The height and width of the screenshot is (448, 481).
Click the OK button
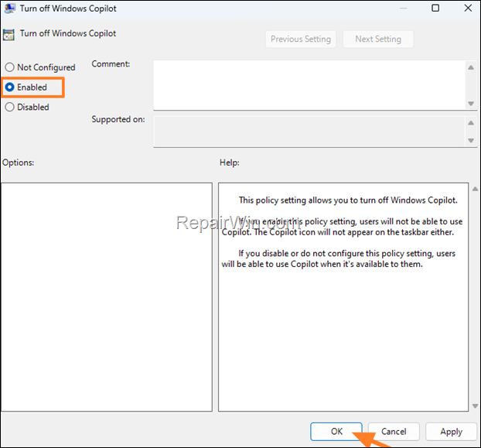pyautogui.click(x=336, y=432)
